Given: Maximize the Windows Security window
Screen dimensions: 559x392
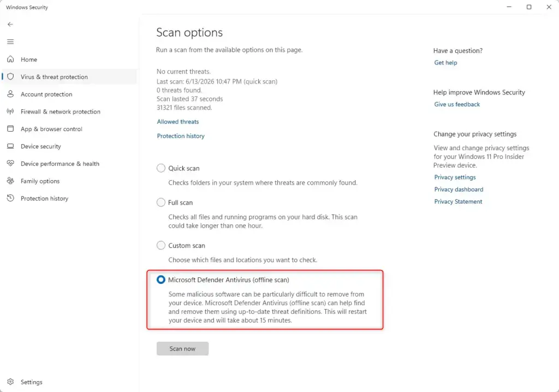Looking at the screenshot, I should [529, 7].
